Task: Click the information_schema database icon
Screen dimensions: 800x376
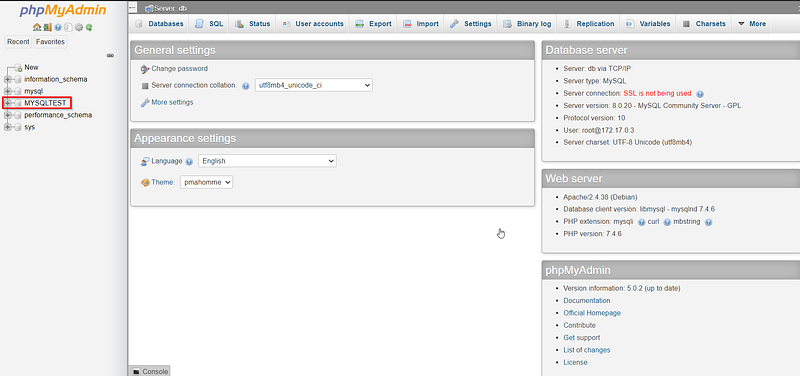Action: (x=18, y=80)
